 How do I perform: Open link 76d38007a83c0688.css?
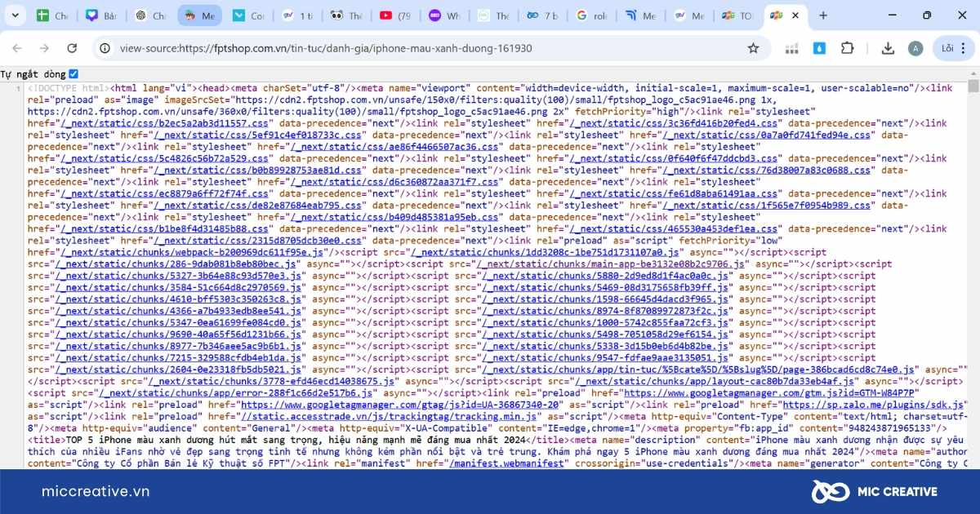pyautogui.click(x=767, y=171)
